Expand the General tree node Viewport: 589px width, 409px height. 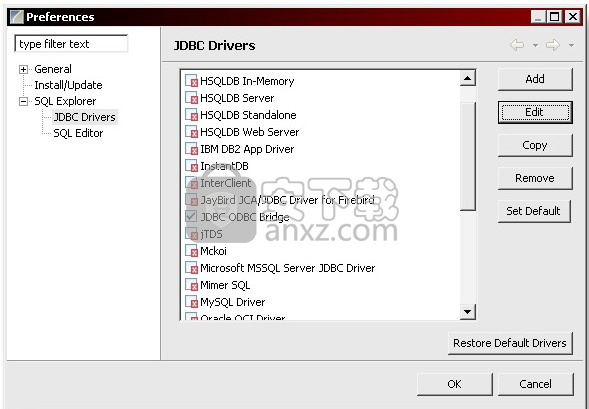[x=23, y=69]
